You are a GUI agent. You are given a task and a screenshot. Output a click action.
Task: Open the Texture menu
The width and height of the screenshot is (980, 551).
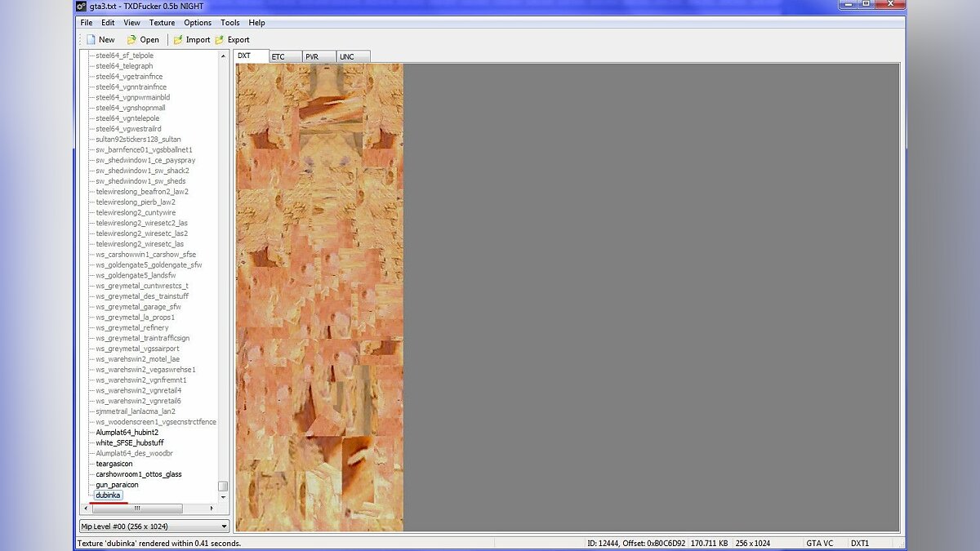pos(162,23)
